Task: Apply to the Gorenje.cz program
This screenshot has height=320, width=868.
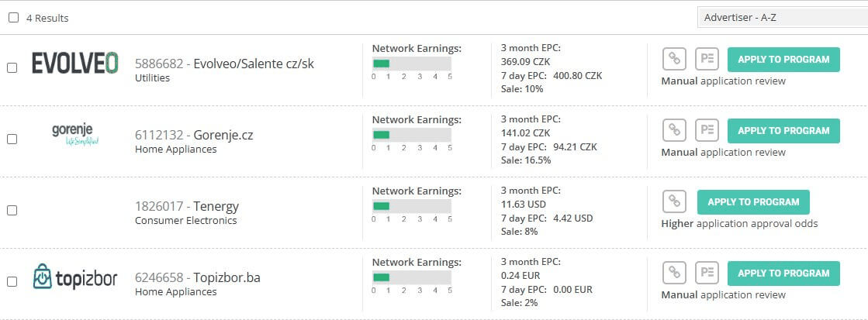Action: (x=783, y=130)
